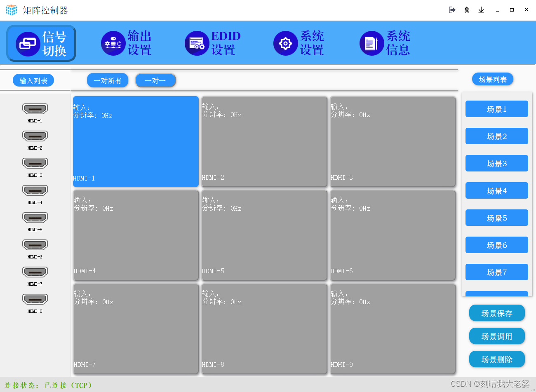Open the 系统设置 system settings tab

(x=299, y=43)
